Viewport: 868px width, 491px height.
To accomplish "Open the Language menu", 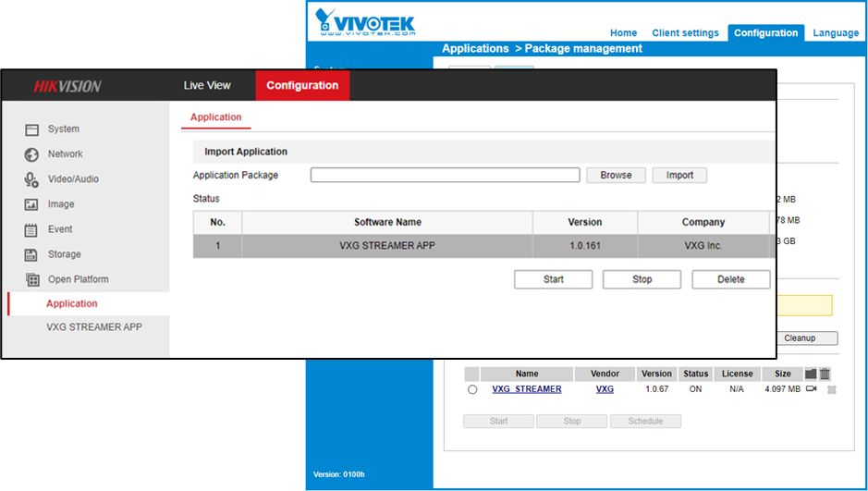I will point(836,33).
